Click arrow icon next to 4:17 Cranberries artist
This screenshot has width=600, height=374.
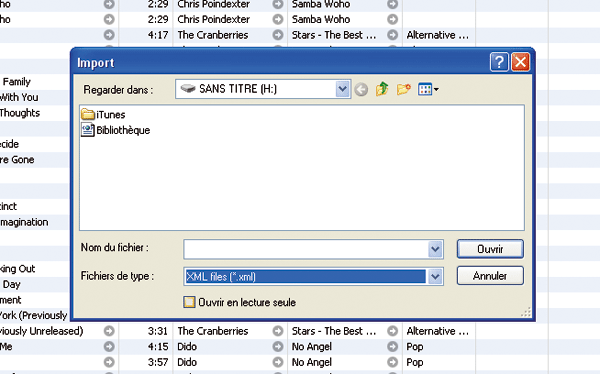pyautogui.click(x=278, y=35)
